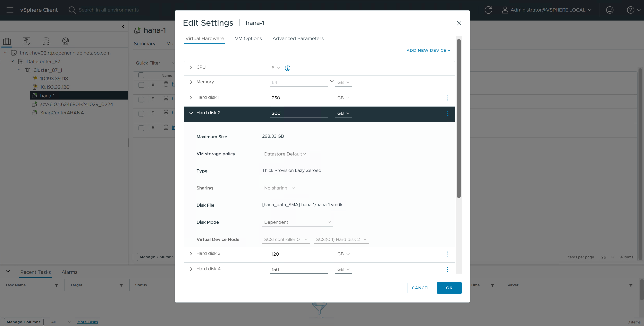This screenshot has height=326, width=644.
Task: Open Hard disk 3 three-dot menu
Action: [x=447, y=254]
